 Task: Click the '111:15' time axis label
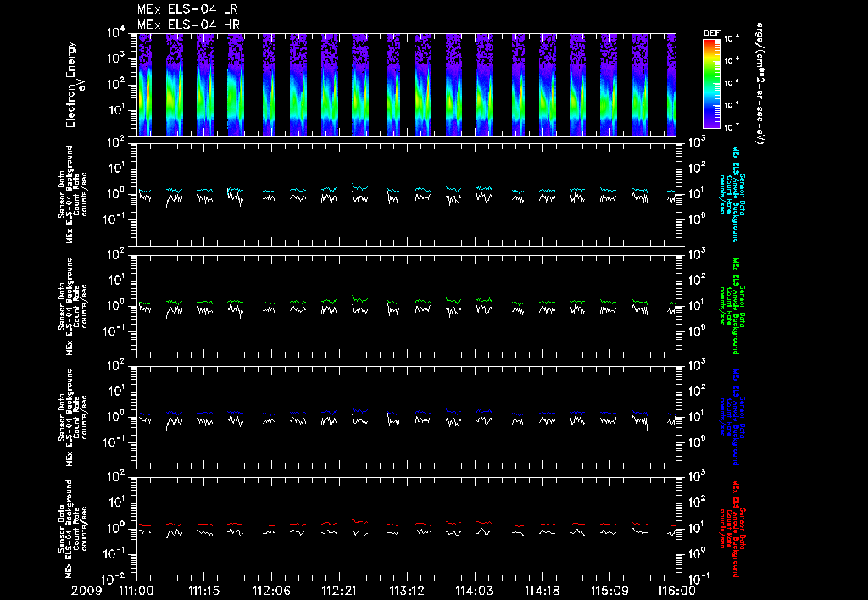203,591
